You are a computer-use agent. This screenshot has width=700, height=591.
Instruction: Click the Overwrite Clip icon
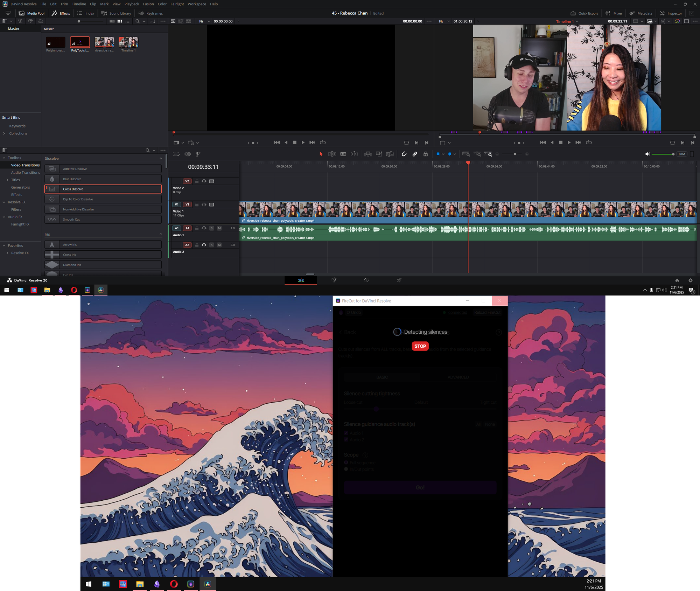tap(379, 154)
